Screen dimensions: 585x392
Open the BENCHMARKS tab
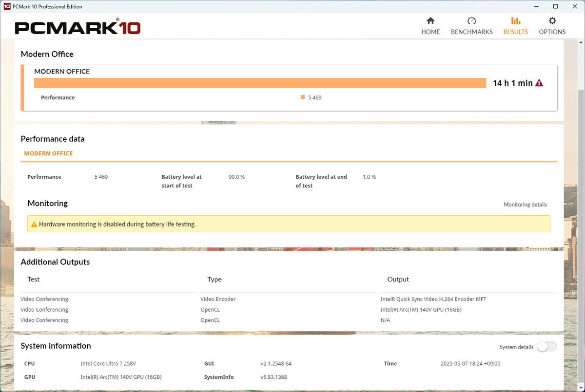(471, 26)
